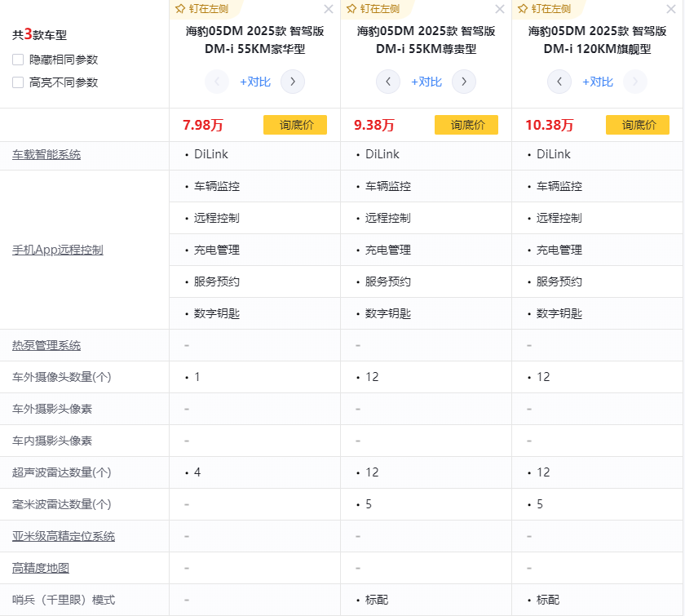Enable the 隐藏相同参数 checkbox
This screenshot has height=616, width=685.
click(18, 60)
